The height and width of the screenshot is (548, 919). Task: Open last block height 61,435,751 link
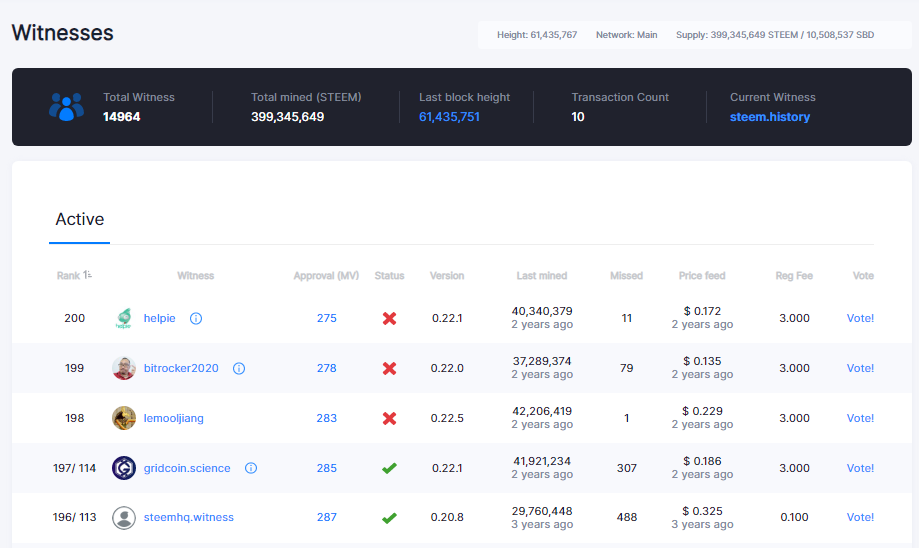(x=449, y=117)
